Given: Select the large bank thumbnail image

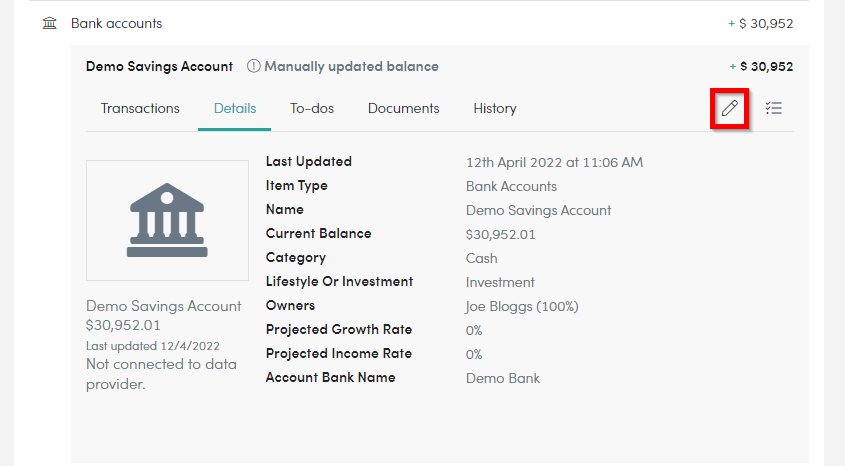Looking at the screenshot, I should (167, 220).
